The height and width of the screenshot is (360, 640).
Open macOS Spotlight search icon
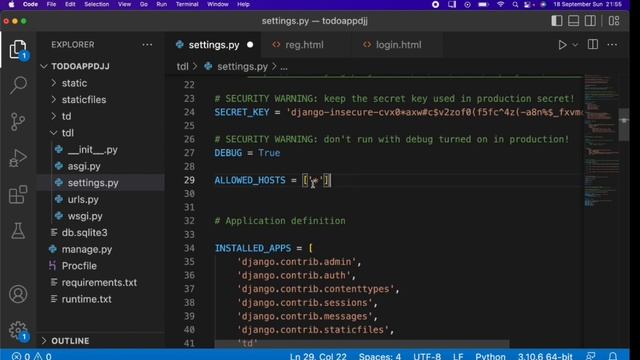coord(515,4)
